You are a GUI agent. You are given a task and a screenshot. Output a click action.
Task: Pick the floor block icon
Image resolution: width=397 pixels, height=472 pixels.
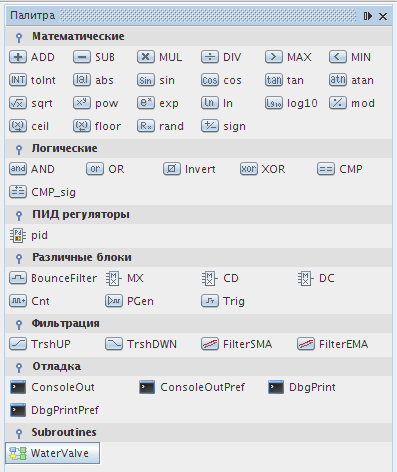click(x=82, y=126)
